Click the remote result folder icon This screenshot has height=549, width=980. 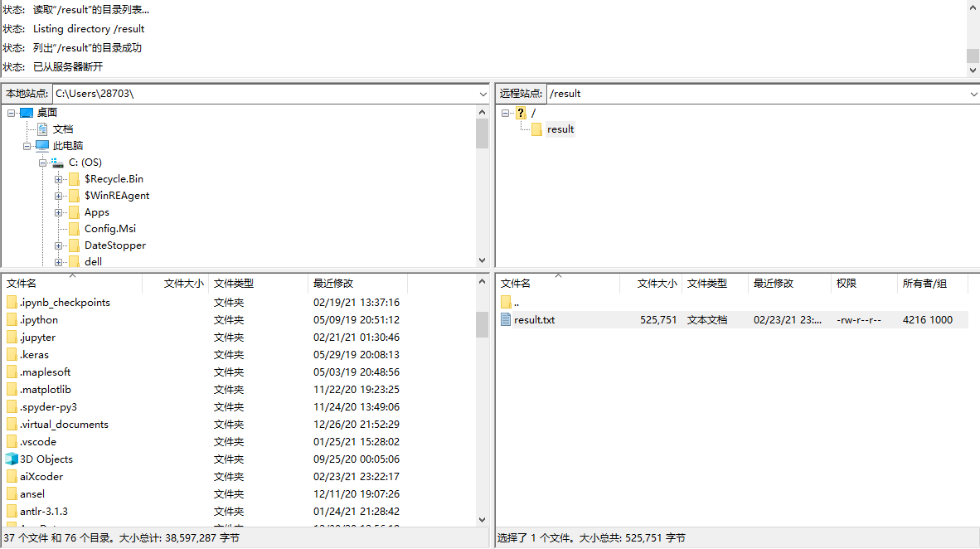tap(536, 129)
